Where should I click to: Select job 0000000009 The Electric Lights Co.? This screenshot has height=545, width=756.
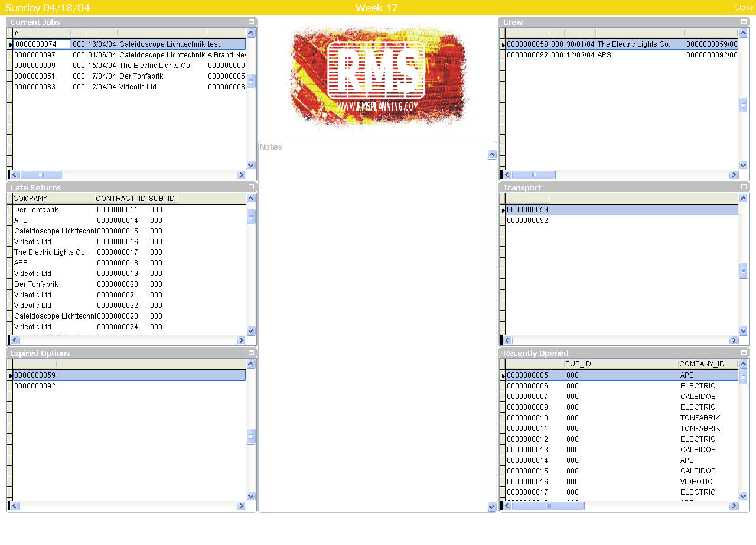[129, 66]
